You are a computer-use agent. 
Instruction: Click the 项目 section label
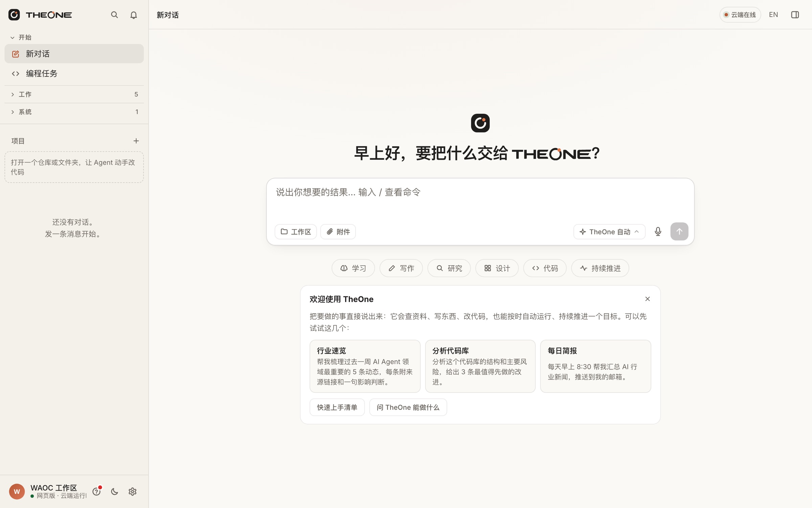(18, 141)
